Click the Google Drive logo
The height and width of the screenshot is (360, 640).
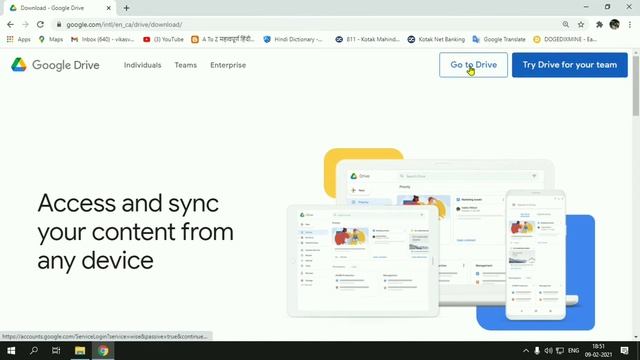(x=55, y=65)
